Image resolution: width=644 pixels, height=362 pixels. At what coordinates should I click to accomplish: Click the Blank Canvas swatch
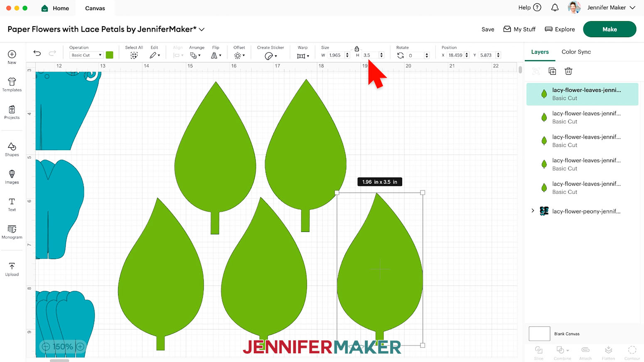[x=539, y=334]
